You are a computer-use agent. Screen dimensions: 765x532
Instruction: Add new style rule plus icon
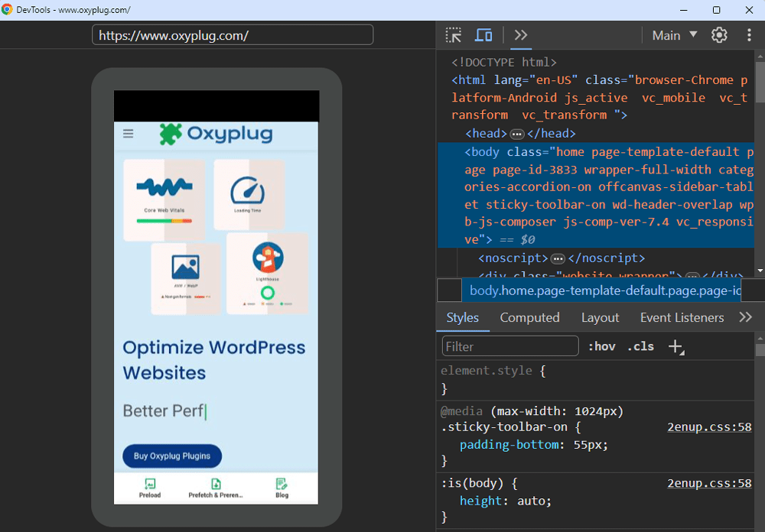675,347
